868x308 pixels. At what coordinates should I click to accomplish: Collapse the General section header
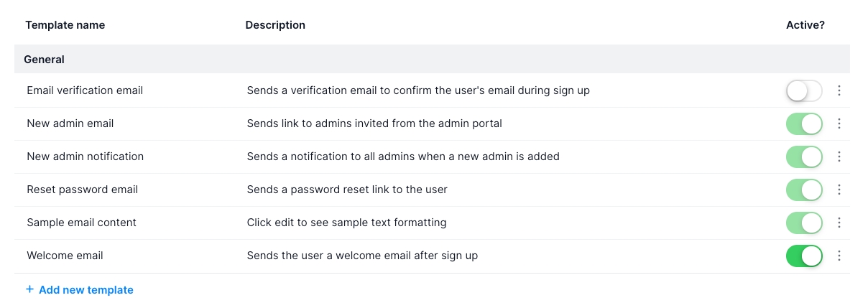tap(45, 60)
